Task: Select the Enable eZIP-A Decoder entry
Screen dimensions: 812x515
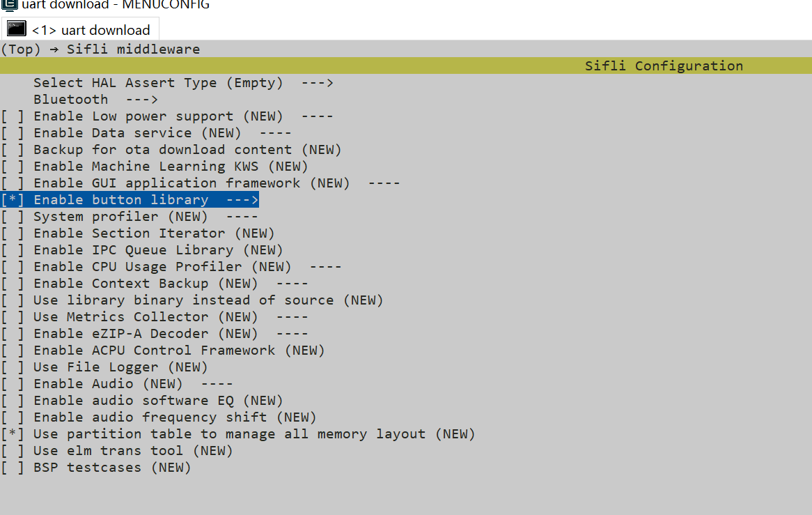Action: coord(145,334)
